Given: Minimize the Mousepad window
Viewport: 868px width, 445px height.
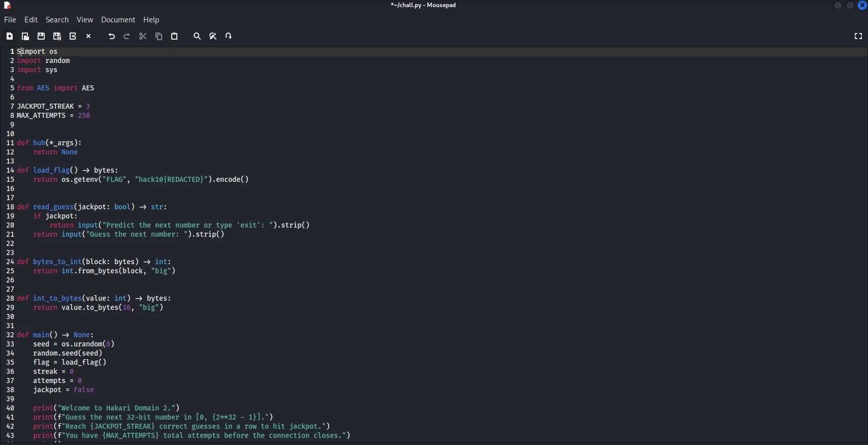Looking at the screenshot, I should 838,5.
